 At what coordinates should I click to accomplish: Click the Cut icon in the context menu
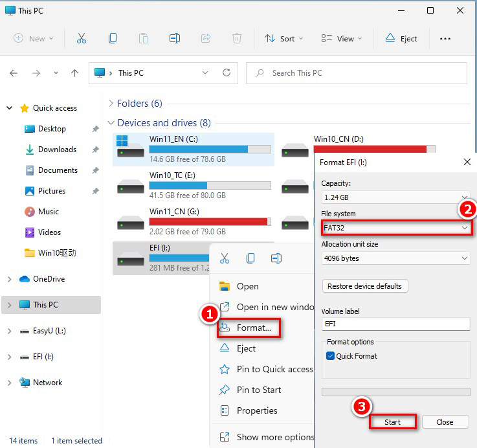coord(225,258)
